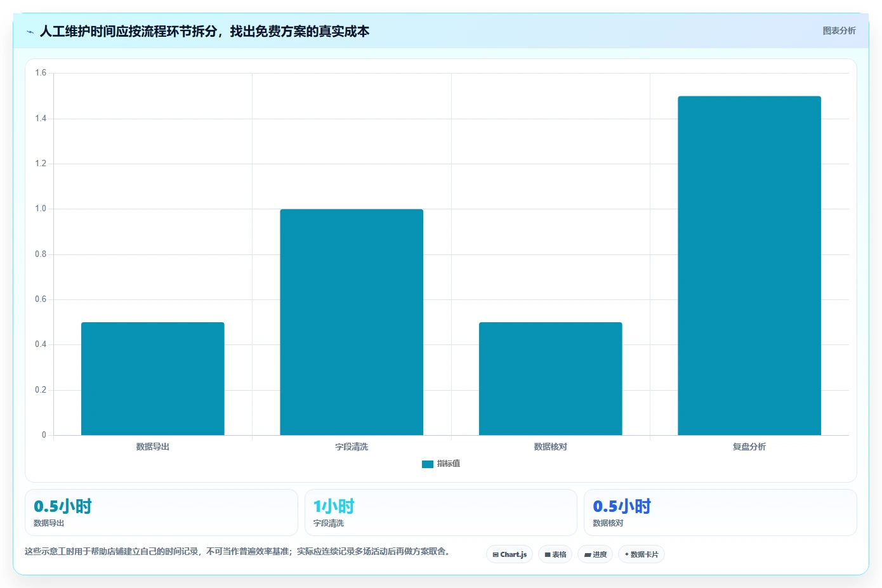This screenshot has width=882, height=588.
Task: Click the 0.5小时 数据导出 data card
Action: coord(161,513)
